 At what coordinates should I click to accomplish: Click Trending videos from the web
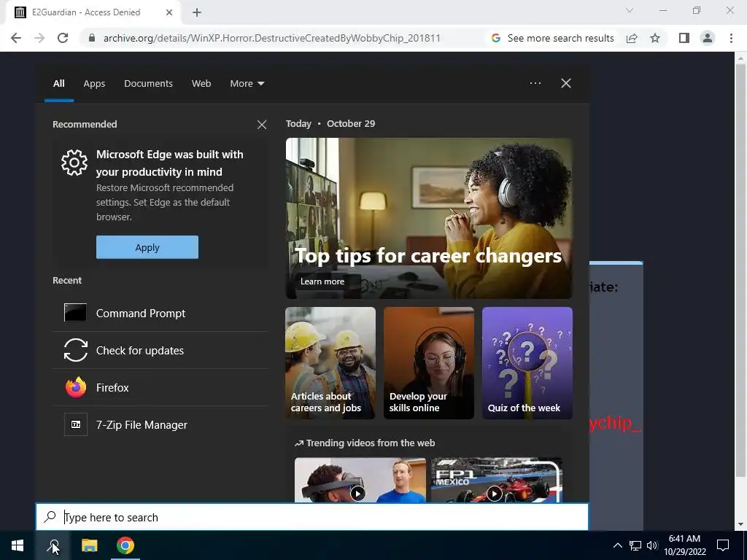(365, 443)
